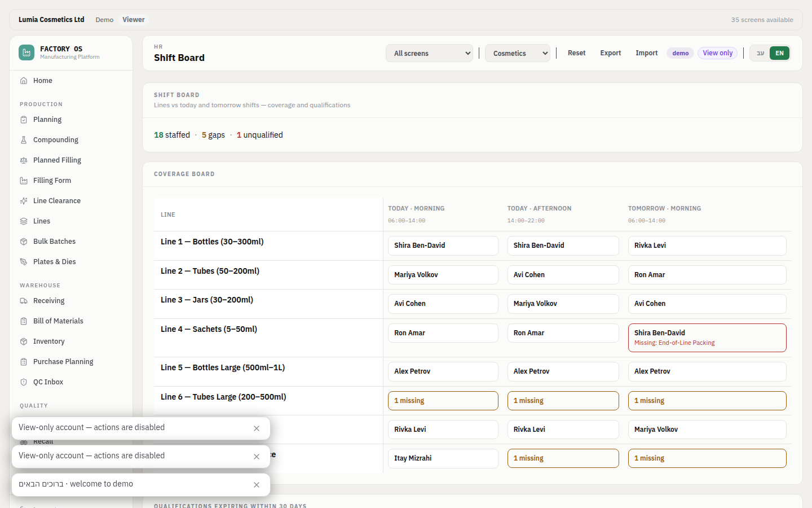Image resolution: width=812 pixels, height=508 pixels.
Task: Click the Planning clipboard icon
Action: [x=24, y=120]
